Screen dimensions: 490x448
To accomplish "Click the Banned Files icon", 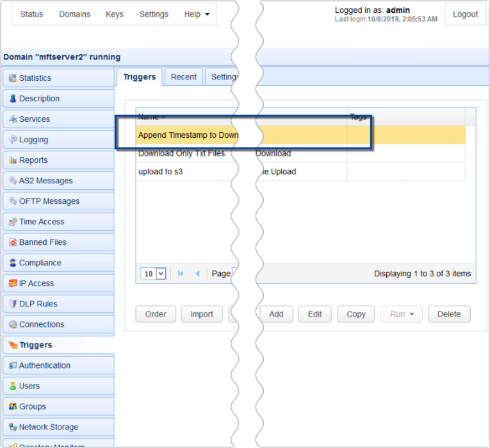I will pos(13,242).
